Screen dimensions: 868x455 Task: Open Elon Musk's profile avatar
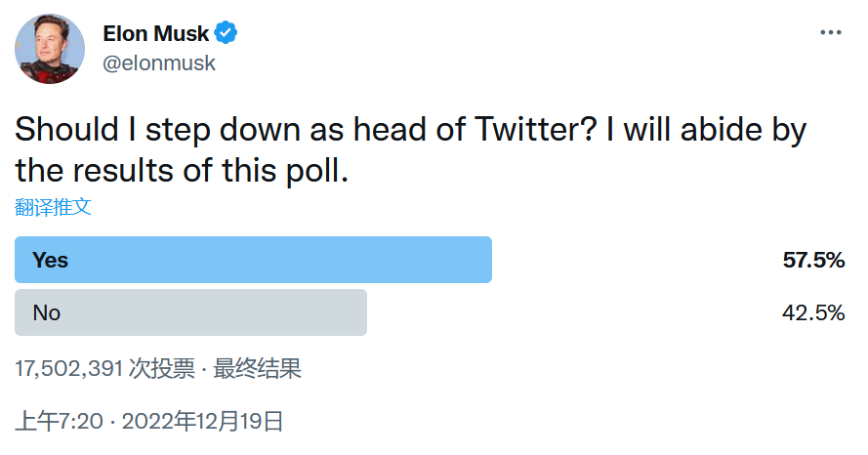pos(49,49)
